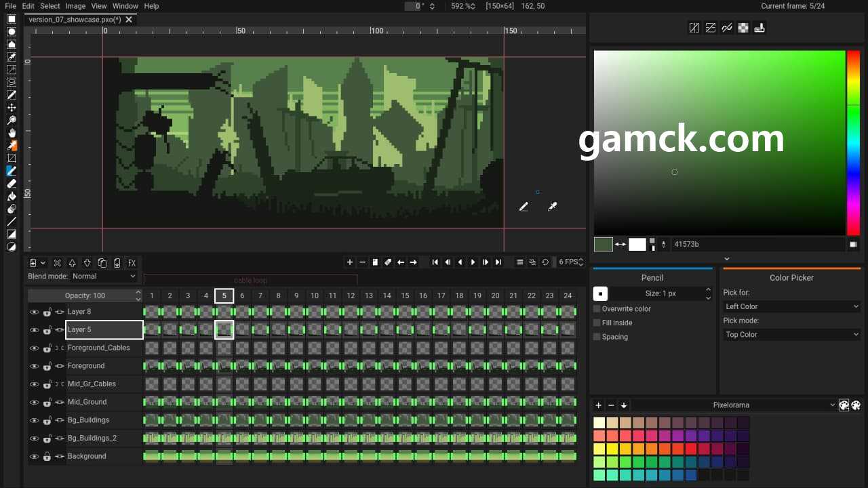Jump to first frame
Viewport: 868px width, 488px height.
pyautogui.click(x=435, y=262)
